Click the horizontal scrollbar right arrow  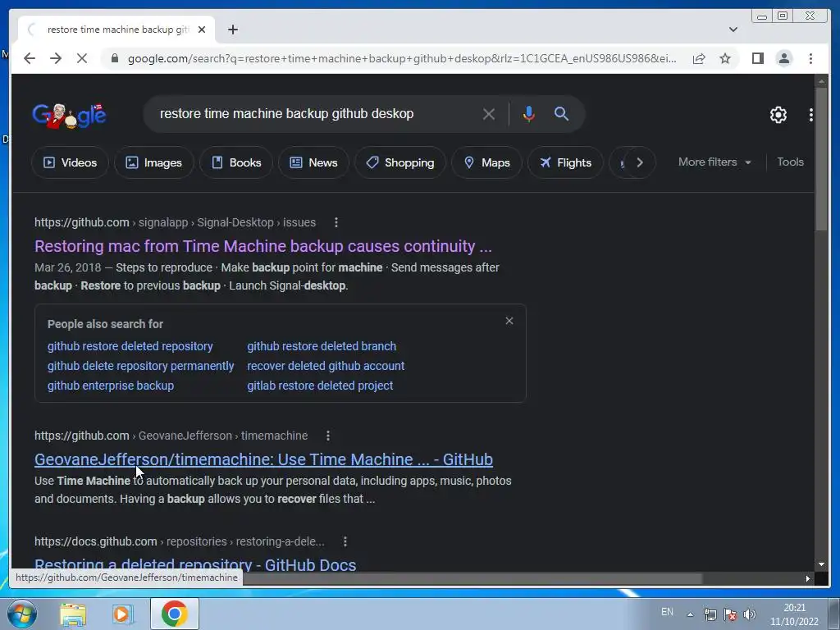808,578
